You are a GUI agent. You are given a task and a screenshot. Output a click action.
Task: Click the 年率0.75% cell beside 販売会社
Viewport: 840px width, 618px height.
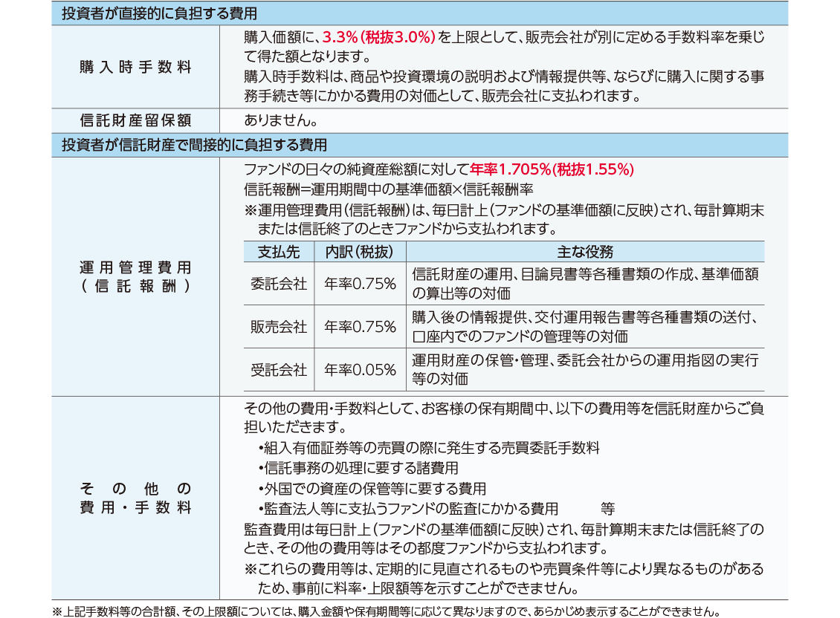(360, 327)
